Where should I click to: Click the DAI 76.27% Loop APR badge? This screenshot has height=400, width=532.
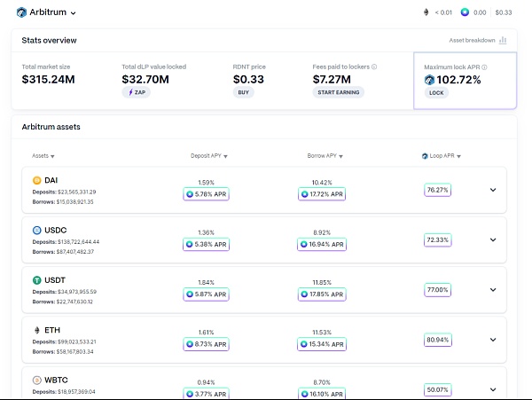click(x=437, y=190)
